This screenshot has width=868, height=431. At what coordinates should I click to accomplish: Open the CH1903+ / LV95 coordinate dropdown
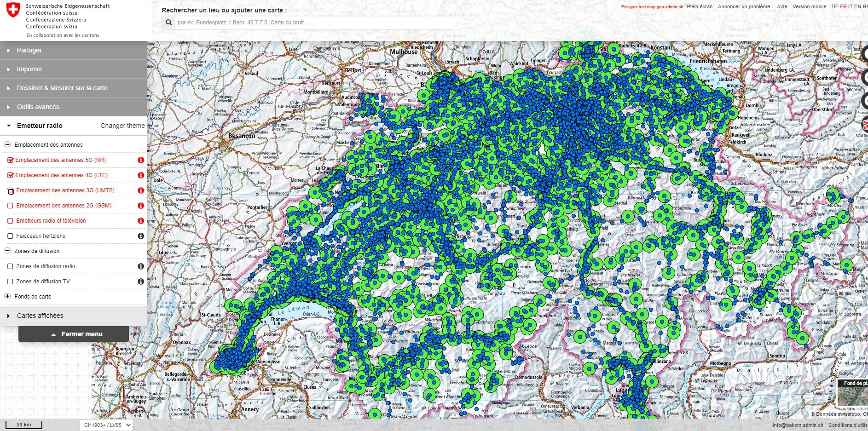[107, 425]
